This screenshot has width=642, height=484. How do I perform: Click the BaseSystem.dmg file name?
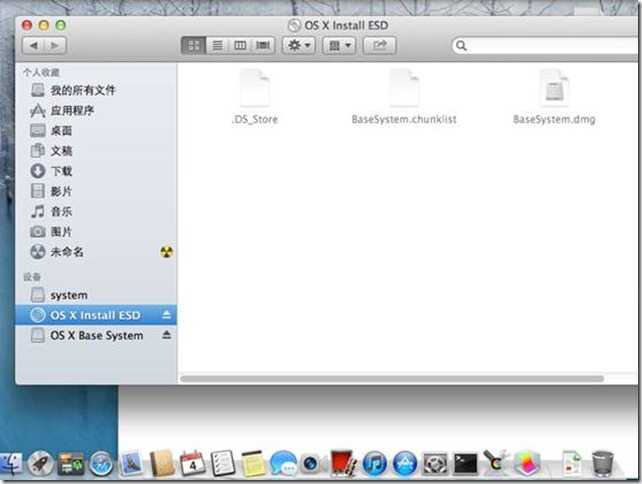pyautogui.click(x=554, y=119)
